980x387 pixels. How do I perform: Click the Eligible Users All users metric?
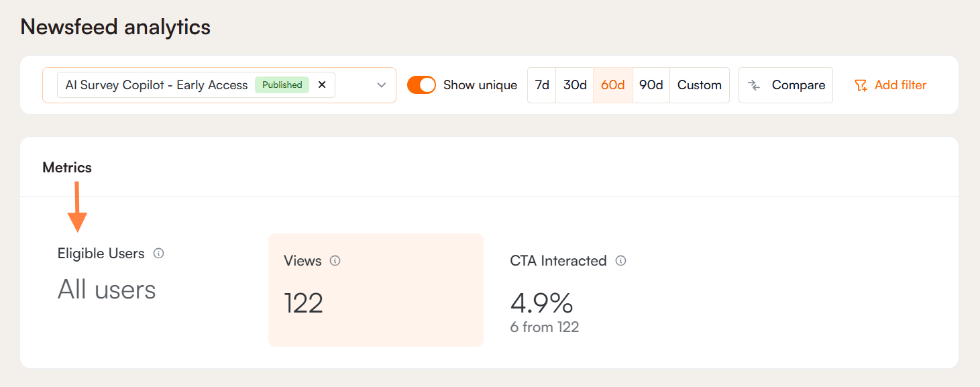pos(107,290)
